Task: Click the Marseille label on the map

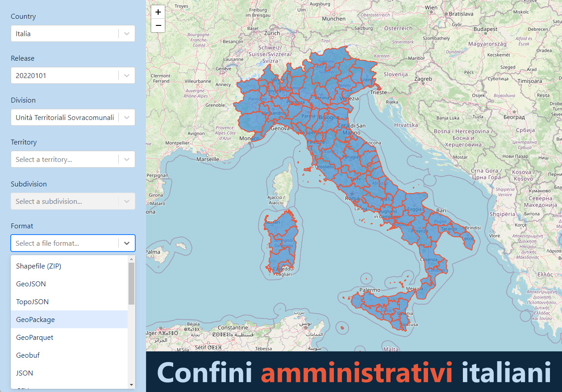Action: click(208, 159)
